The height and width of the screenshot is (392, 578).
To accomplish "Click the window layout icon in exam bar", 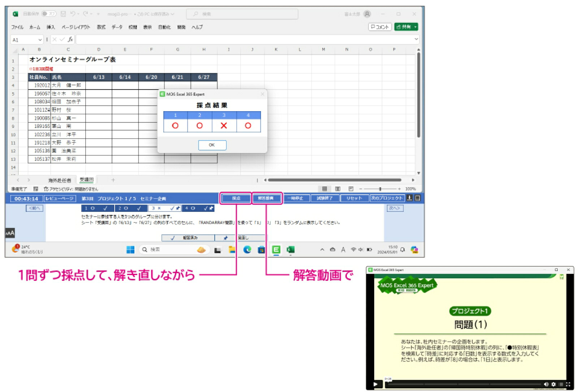I will pyautogui.click(x=418, y=198).
